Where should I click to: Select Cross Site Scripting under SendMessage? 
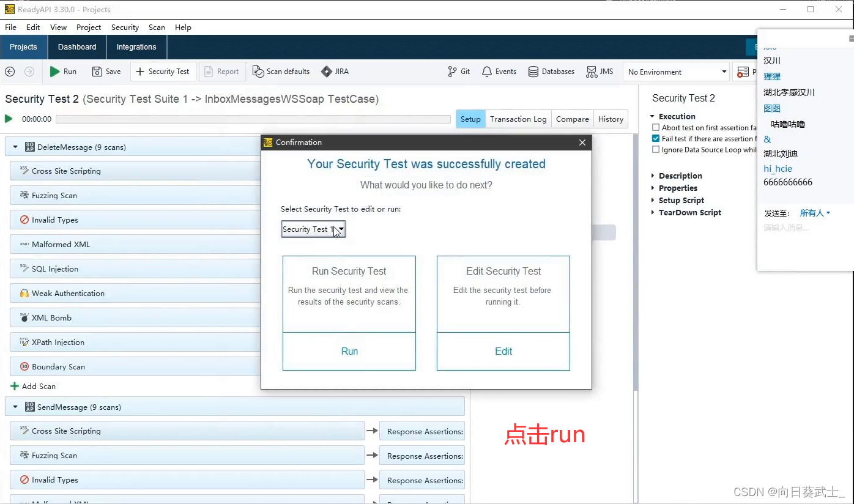point(187,431)
